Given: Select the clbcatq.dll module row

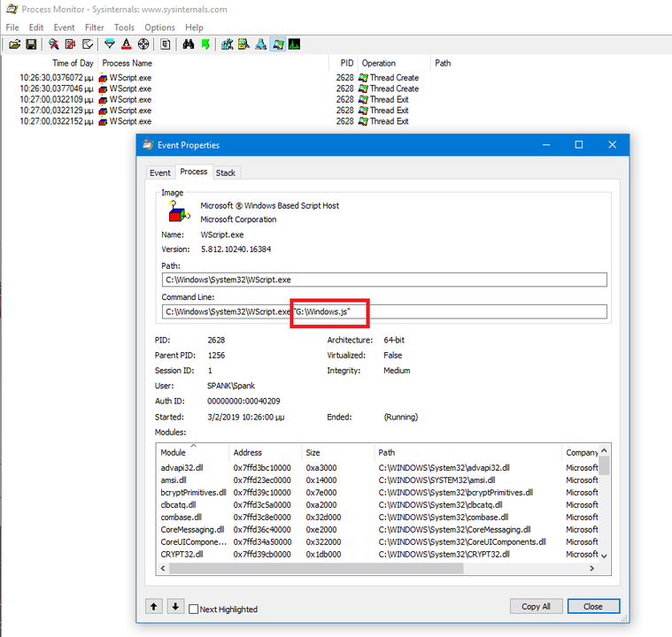Looking at the screenshot, I should coord(377,504).
